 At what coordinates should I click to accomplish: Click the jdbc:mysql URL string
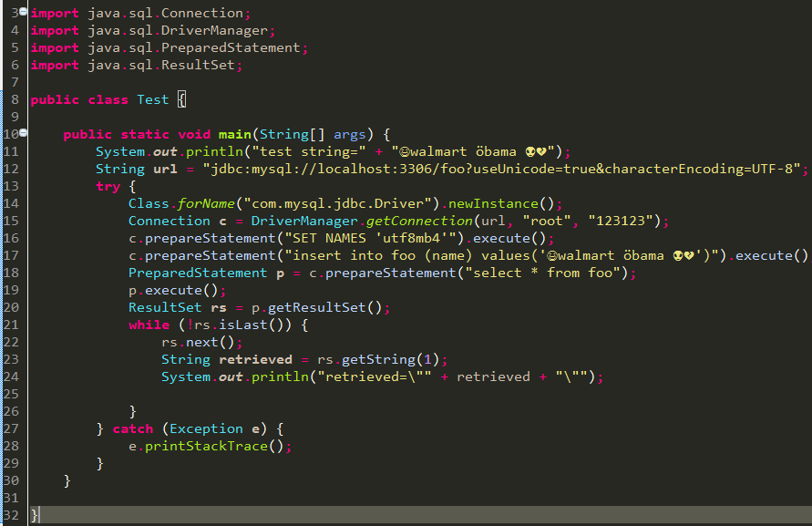(501, 169)
